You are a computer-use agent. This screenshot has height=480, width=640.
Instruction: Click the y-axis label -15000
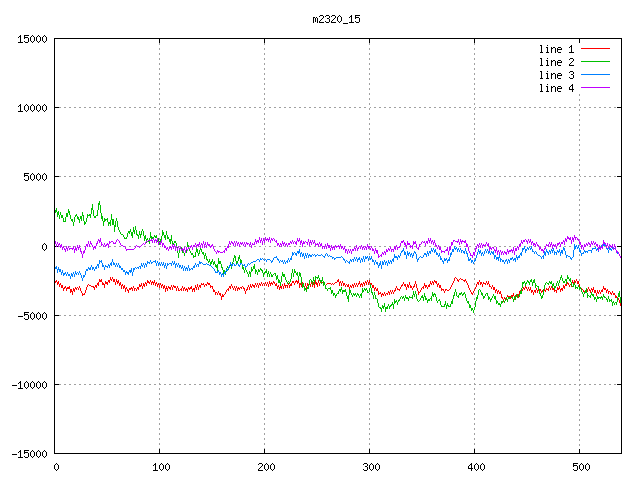29,454
